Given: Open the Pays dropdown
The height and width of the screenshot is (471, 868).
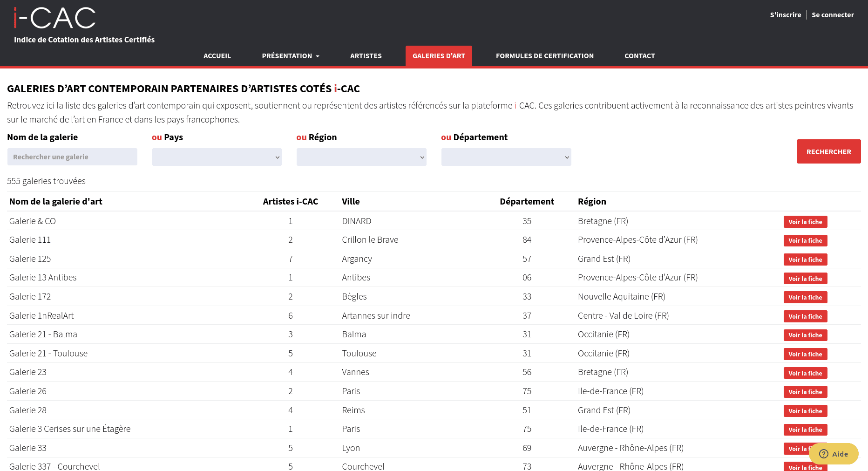Looking at the screenshot, I should pos(217,157).
